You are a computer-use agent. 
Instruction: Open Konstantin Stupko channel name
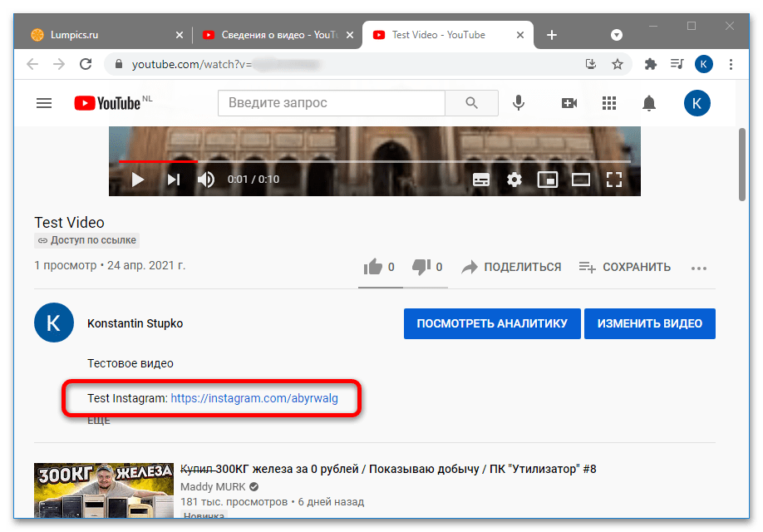(x=135, y=323)
